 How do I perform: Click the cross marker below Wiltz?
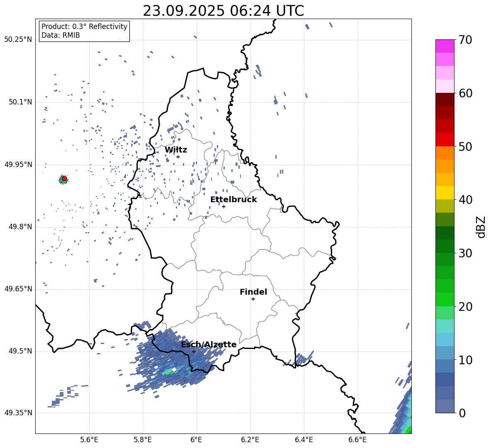point(178,157)
